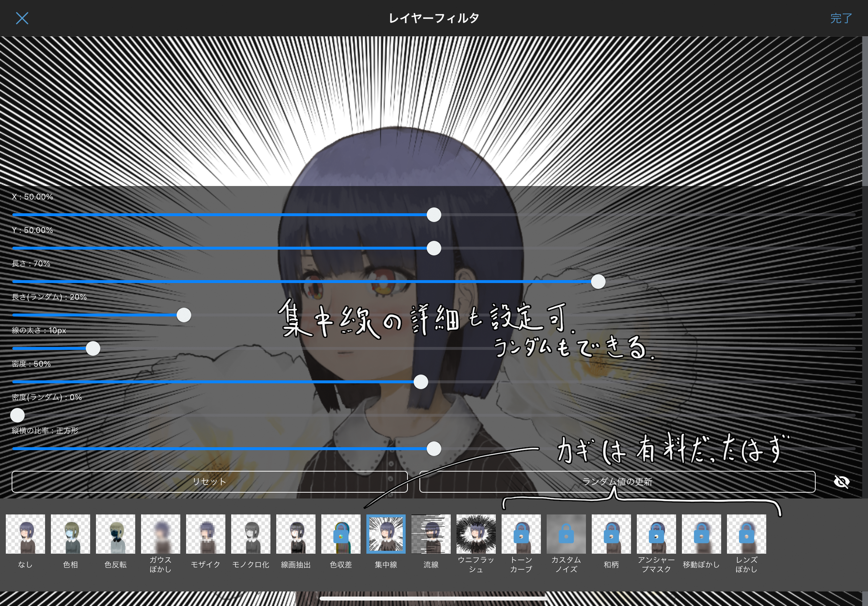The width and height of the screenshot is (868, 606).
Task: Click the X position slider handle
Action: point(434,215)
